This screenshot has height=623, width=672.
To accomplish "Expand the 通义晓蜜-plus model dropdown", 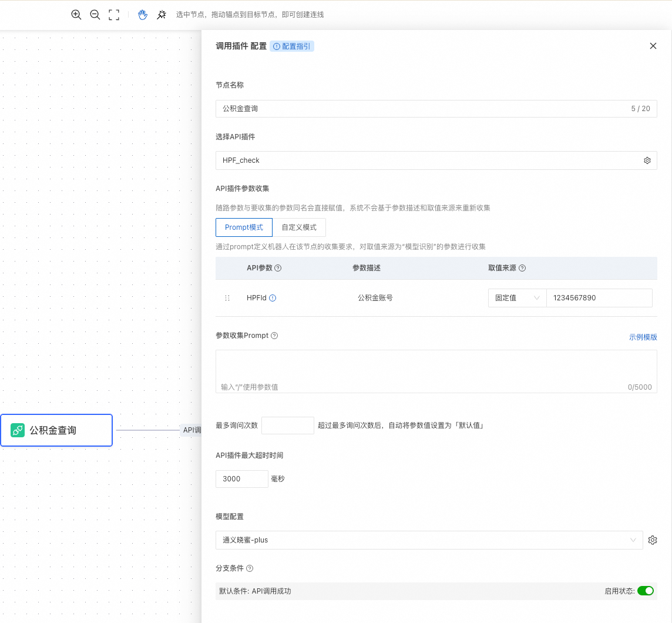I will click(x=429, y=540).
